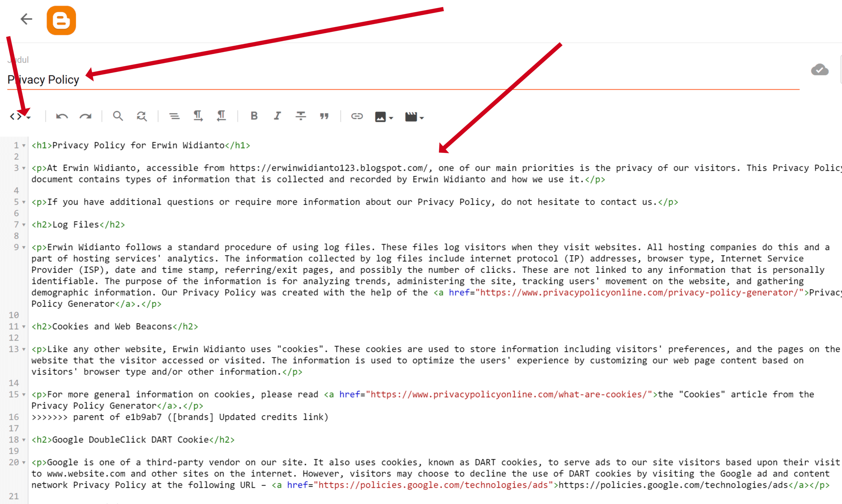Click the back navigation arrow
This screenshot has width=842, height=504.
[26, 19]
